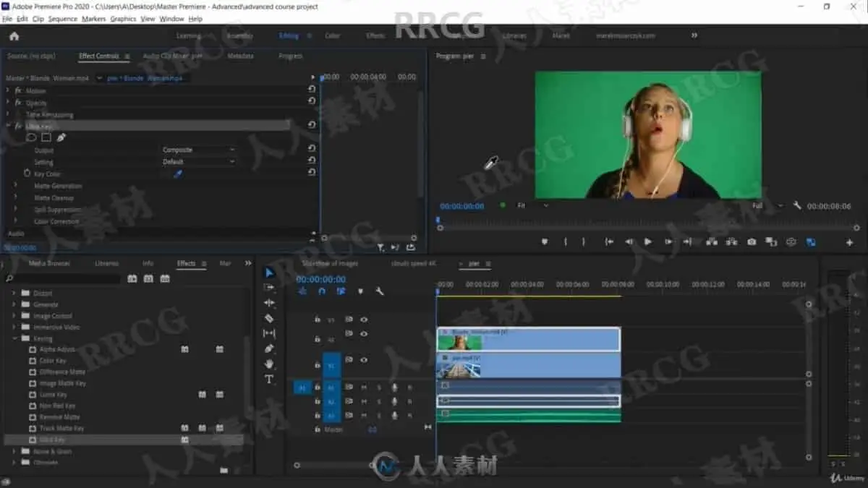Click the Home icon in workspace bar
The image size is (868, 488).
pyautogui.click(x=14, y=35)
